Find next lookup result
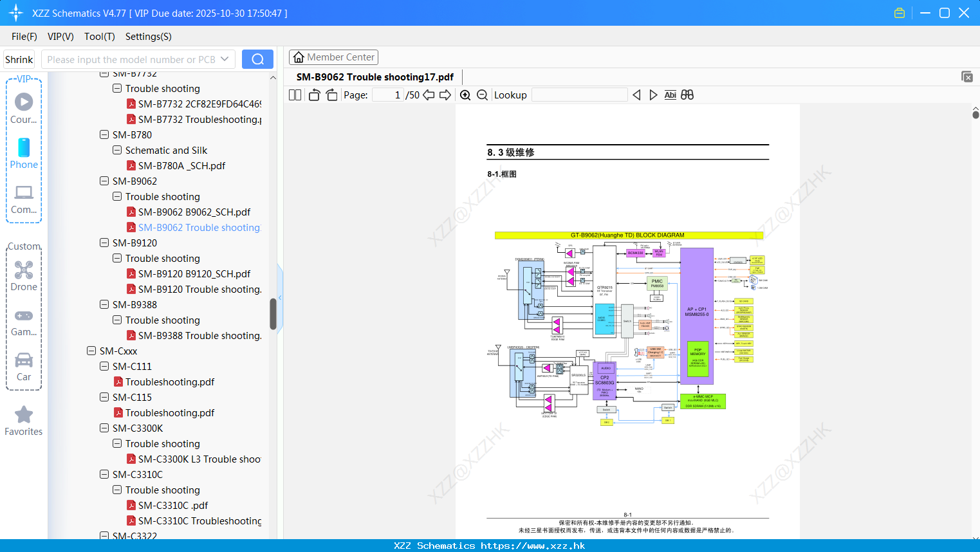The image size is (980, 552). coord(653,95)
